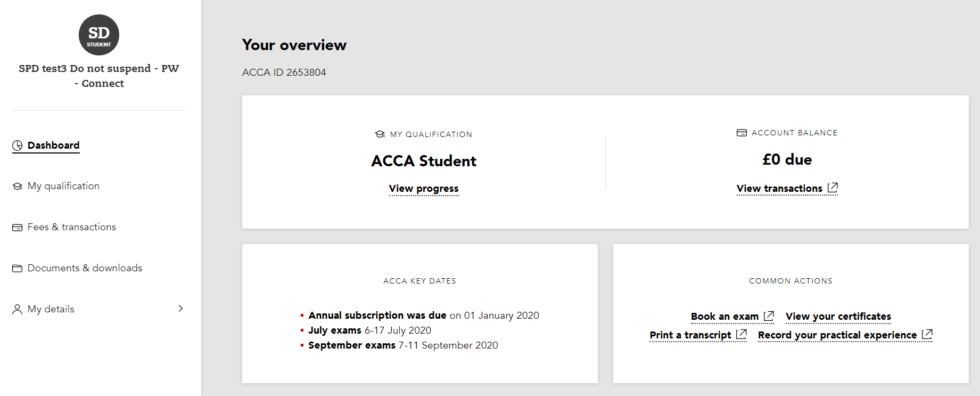Select the person icon beside My details
980x396 pixels.
(17, 309)
